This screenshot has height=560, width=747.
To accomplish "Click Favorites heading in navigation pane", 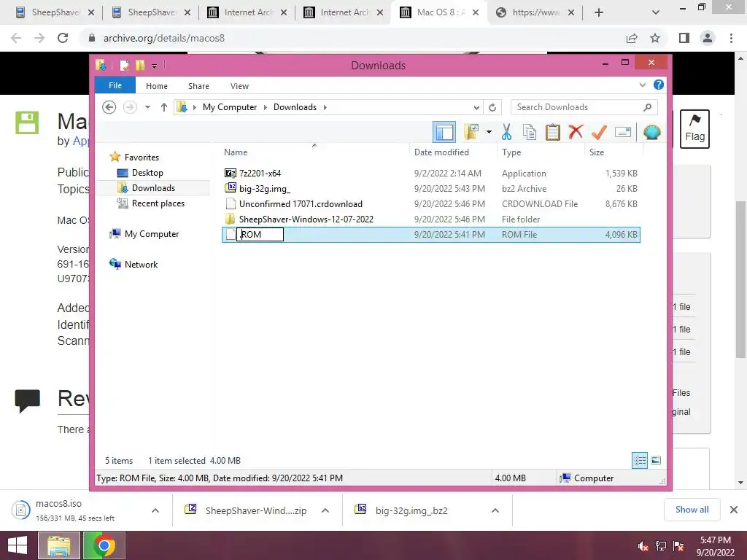I will tap(142, 157).
